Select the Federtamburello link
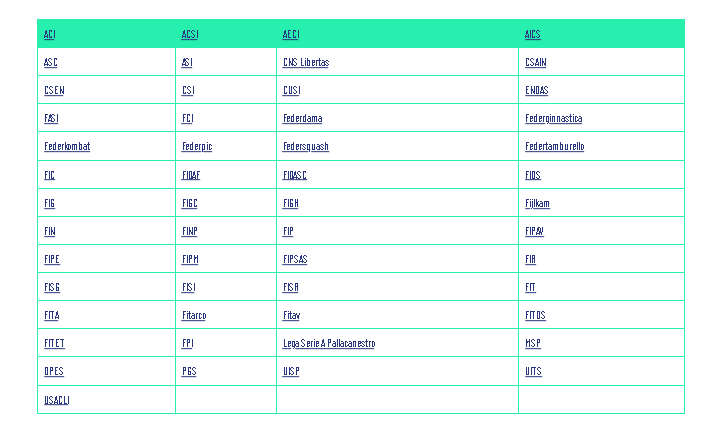 coord(555,146)
